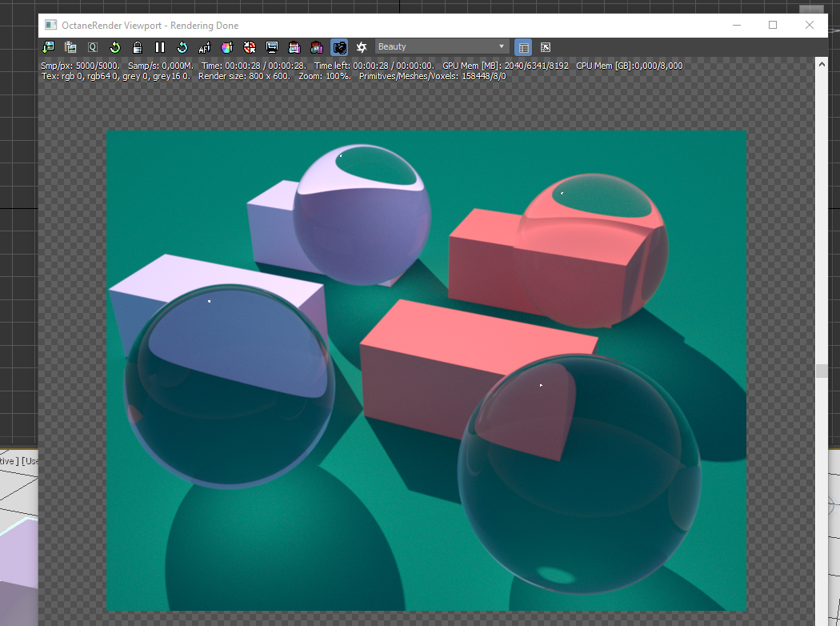
Task: Click the rightmost toolbar icon after statistics
Action: tap(546, 47)
